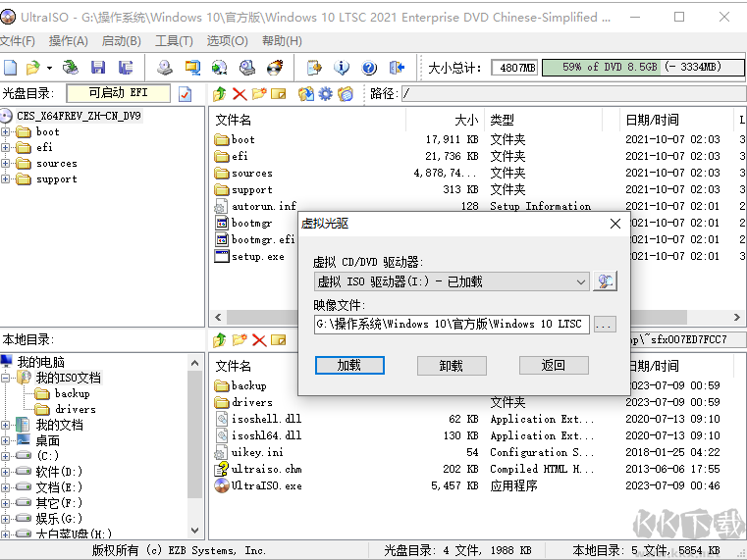Image resolution: width=747 pixels, height=560 pixels.
Task: Click the 卸载 button
Action: (452, 366)
